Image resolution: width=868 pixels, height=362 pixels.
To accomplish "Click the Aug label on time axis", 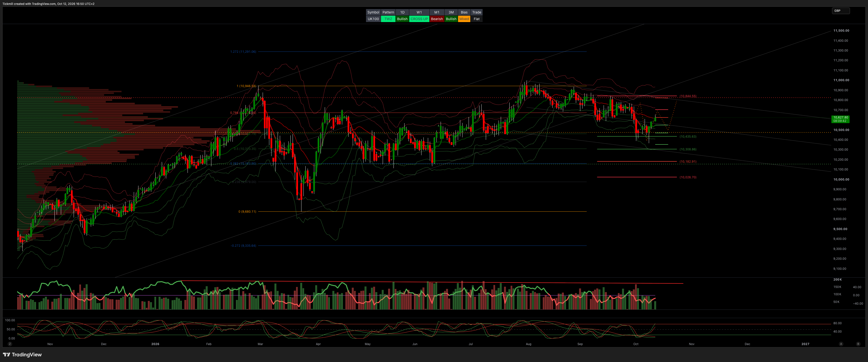I will point(528,344).
